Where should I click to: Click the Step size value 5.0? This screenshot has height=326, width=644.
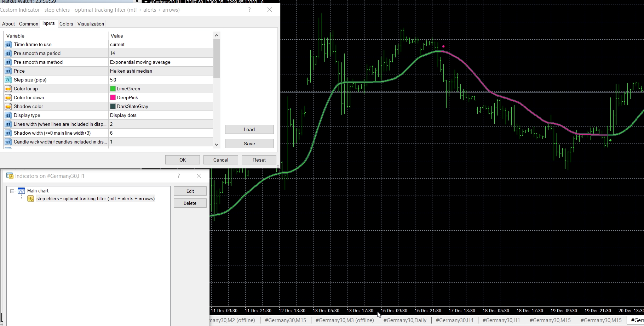click(x=113, y=80)
